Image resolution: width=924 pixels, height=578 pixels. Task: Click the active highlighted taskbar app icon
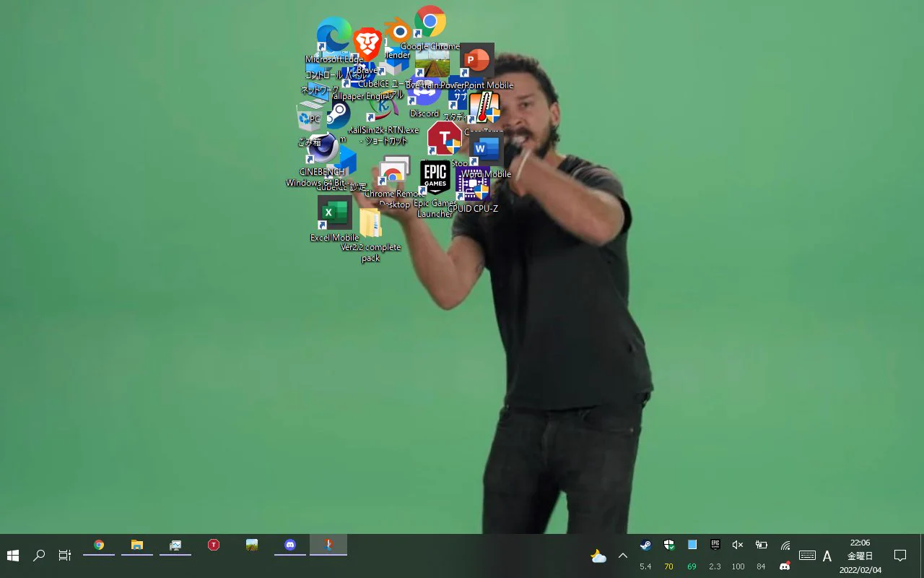(x=328, y=545)
